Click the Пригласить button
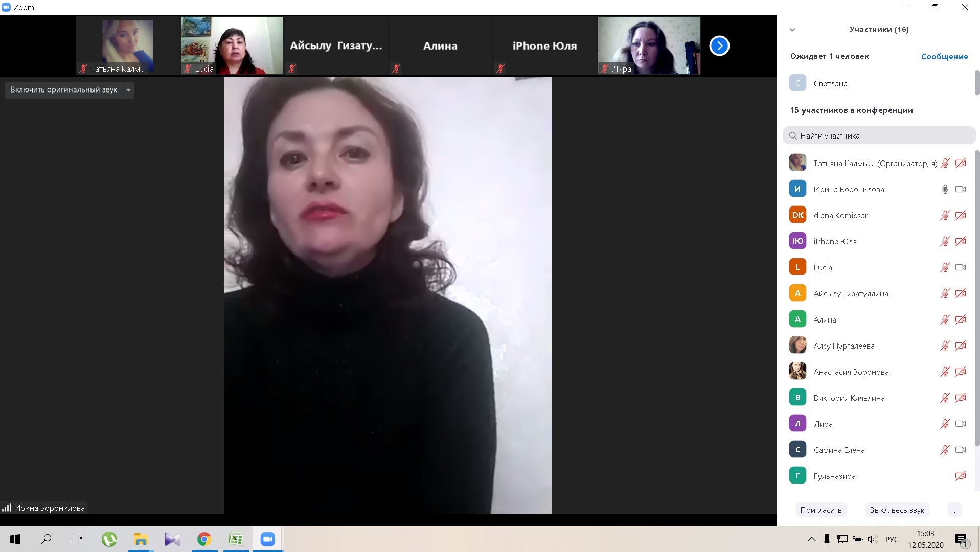The width and height of the screenshot is (980, 552). 821,510
